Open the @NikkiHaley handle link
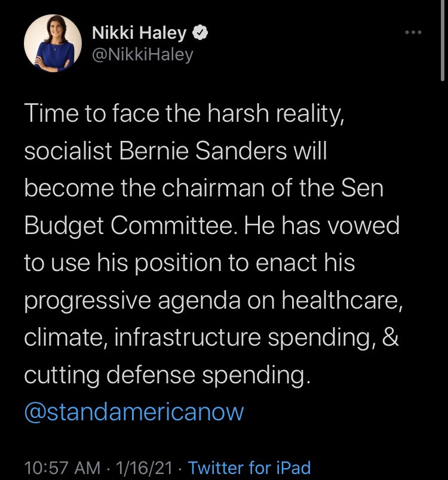The height and width of the screenshot is (480, 448). 142,56
